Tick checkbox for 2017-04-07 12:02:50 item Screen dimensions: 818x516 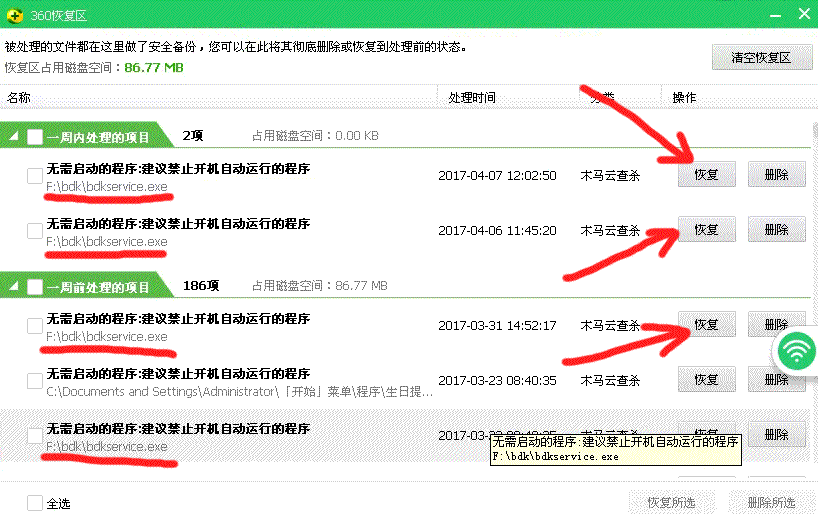click(35, 176)
